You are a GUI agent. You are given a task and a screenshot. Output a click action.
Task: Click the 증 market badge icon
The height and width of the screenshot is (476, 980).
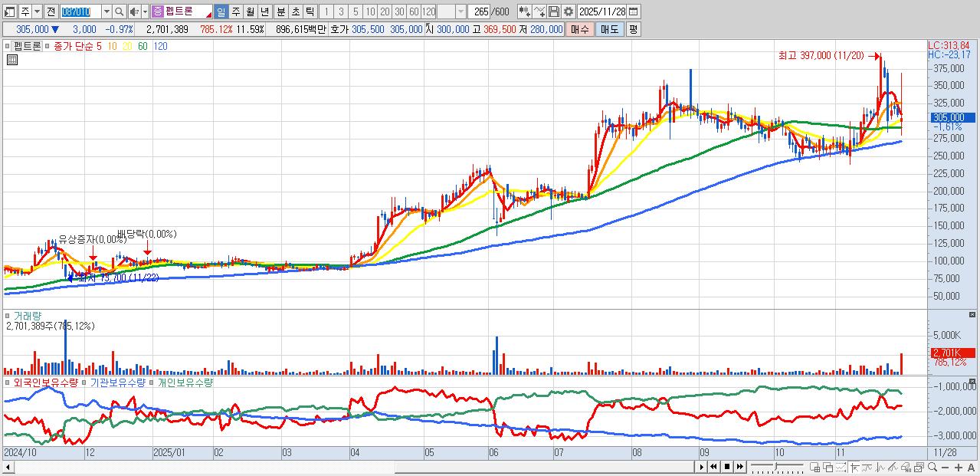(156, 11)
